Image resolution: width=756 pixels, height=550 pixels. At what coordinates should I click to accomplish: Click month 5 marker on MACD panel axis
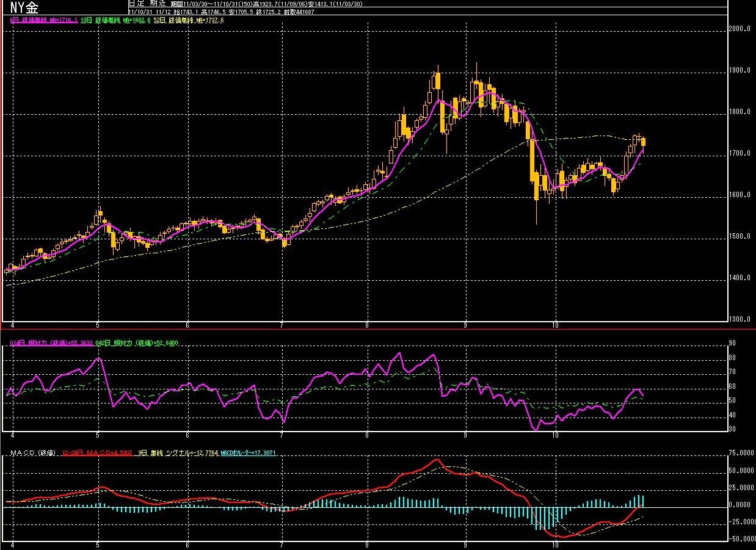tap(98, 543)
